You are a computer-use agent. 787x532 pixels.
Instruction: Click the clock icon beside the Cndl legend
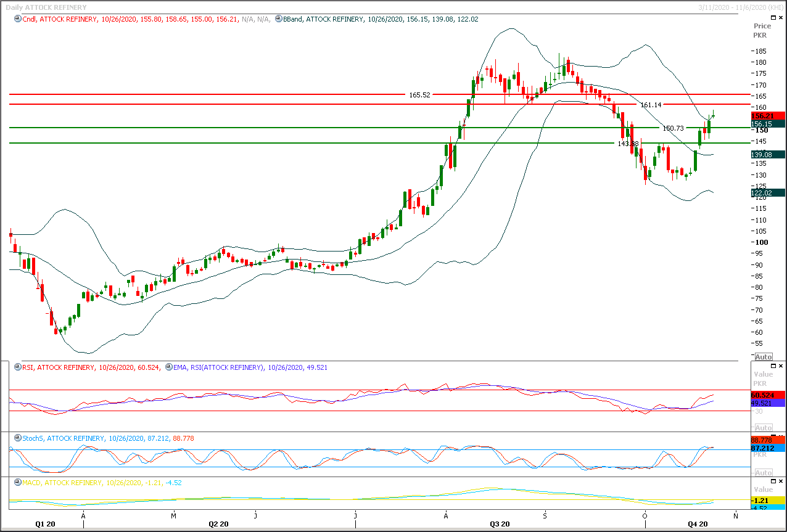[17, 19]
